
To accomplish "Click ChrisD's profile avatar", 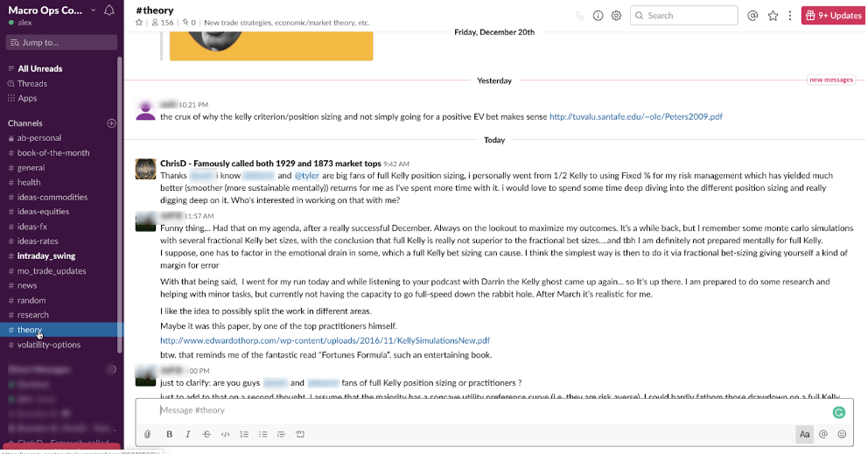I will coord(145,169).
